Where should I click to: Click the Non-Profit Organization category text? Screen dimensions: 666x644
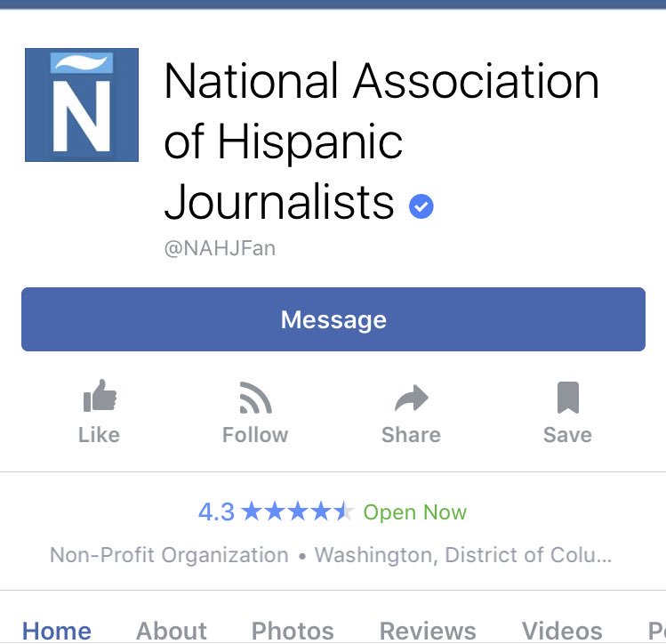point(169,555)
